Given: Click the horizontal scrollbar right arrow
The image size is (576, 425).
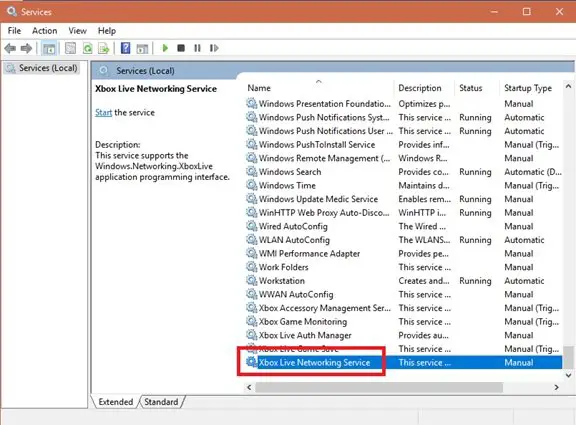Looking at the screenshot, I should coord(557,387).
